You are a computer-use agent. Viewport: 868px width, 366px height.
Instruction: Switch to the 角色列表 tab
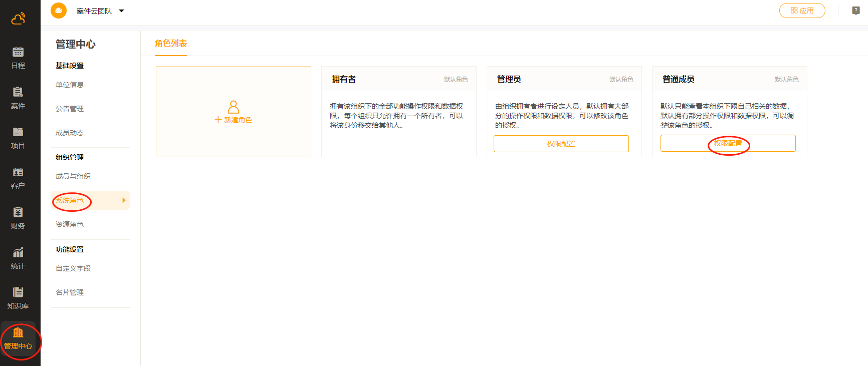pyautogui.click(x=170, y=44)
